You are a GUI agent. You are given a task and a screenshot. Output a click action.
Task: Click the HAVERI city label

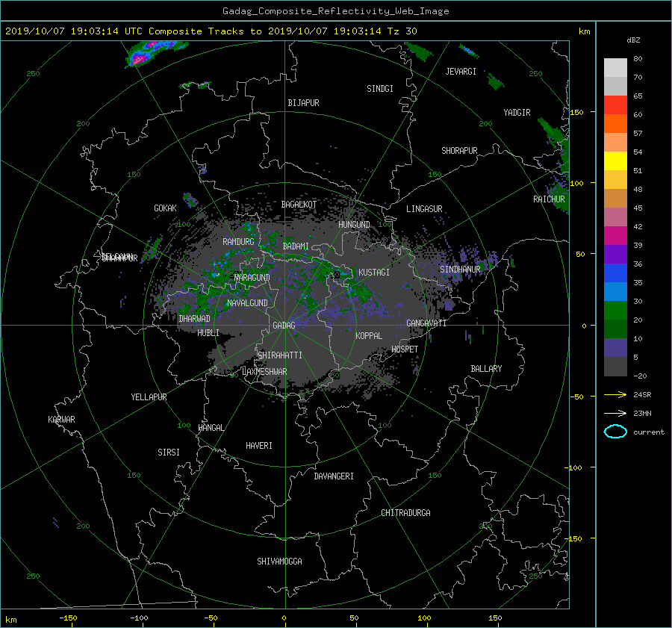(x=259, y=446)
